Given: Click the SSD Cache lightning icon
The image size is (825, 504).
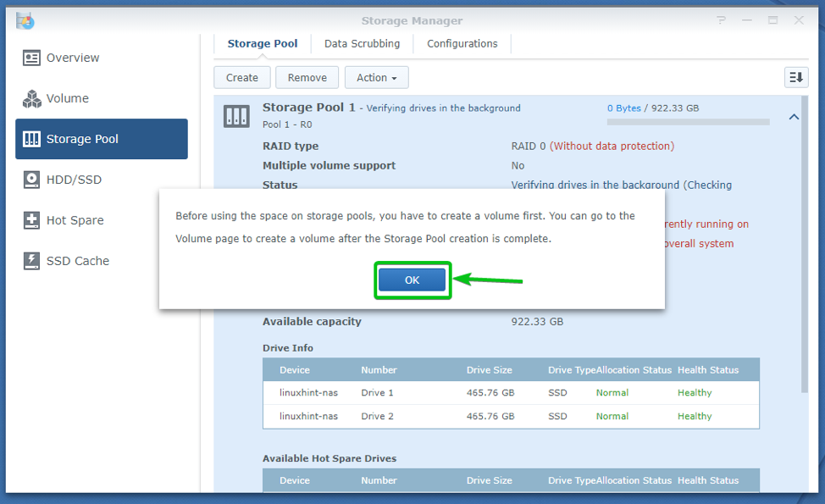Looking at the screenshot, I should coord(32,261).
